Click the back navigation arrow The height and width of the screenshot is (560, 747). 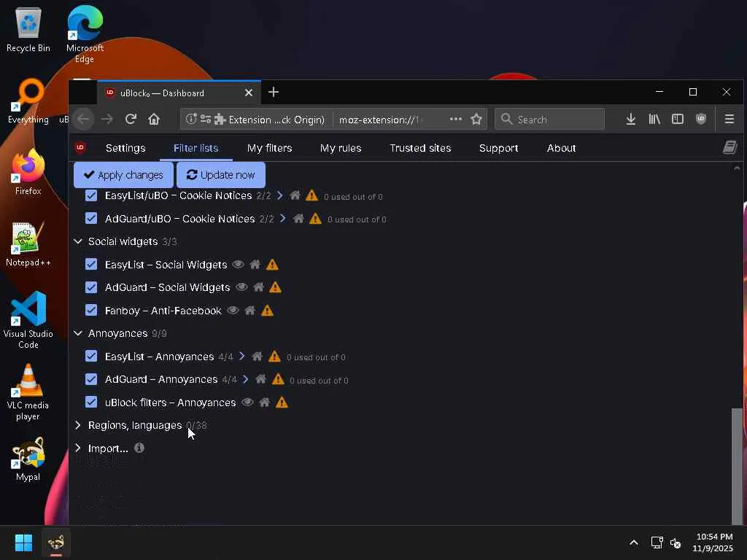(x=84, y=119)
